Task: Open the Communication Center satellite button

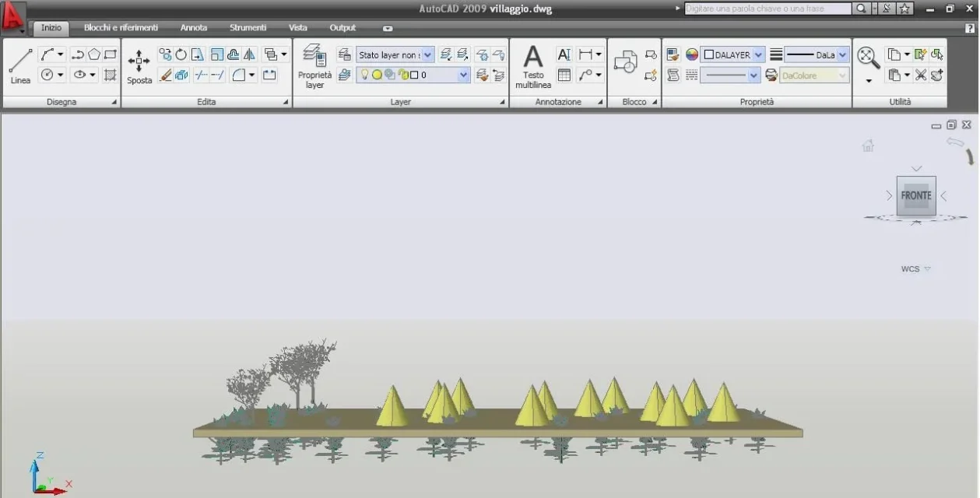Action: (x=887, y=9)
